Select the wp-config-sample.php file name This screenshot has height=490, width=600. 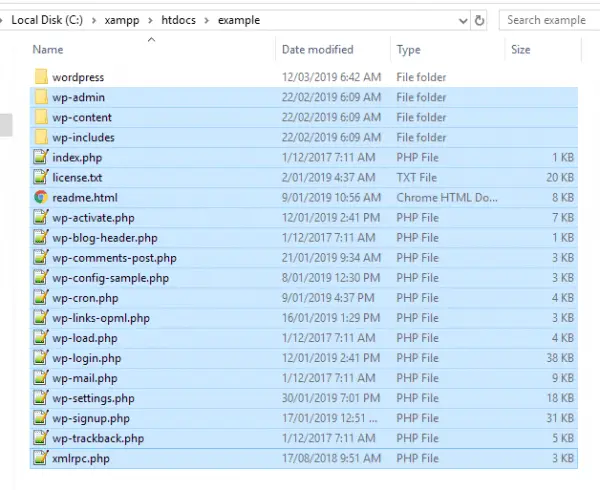pos(111,278)
